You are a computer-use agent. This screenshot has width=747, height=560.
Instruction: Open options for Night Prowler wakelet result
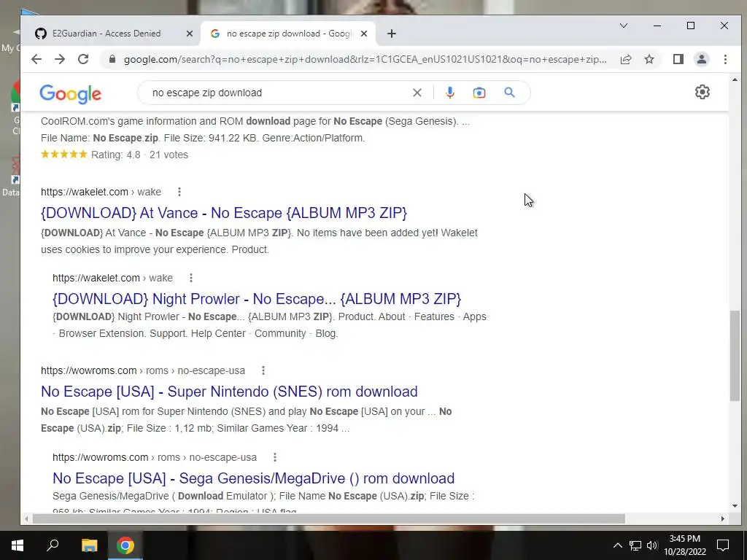click(x=191, y=278)
